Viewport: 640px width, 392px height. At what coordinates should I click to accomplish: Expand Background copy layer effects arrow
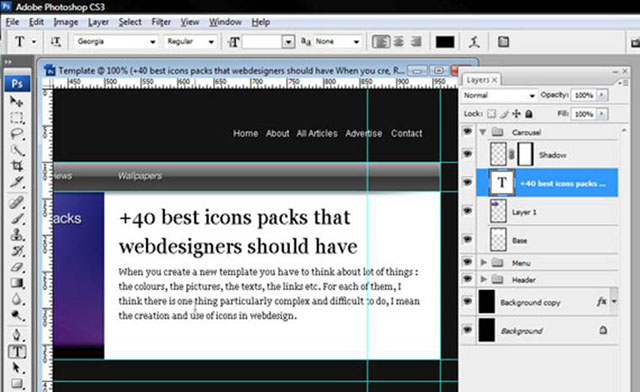pos(614,302)
